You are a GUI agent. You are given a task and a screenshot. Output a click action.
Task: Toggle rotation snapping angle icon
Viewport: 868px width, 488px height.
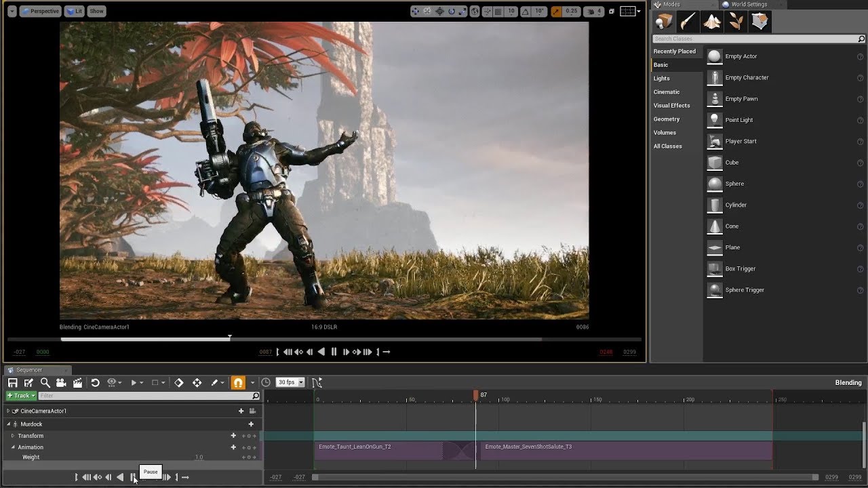526,12
